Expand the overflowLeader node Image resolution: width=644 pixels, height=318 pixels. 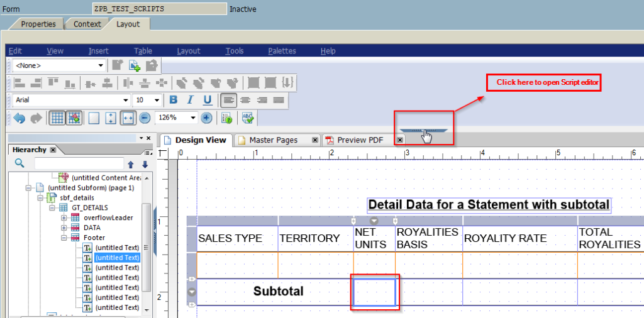click(x=64, y=218)
